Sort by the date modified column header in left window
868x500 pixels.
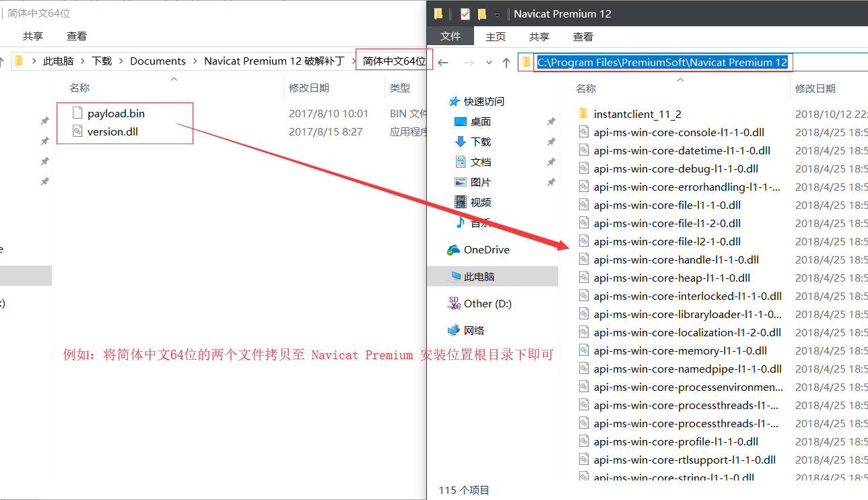coord(309,88)
